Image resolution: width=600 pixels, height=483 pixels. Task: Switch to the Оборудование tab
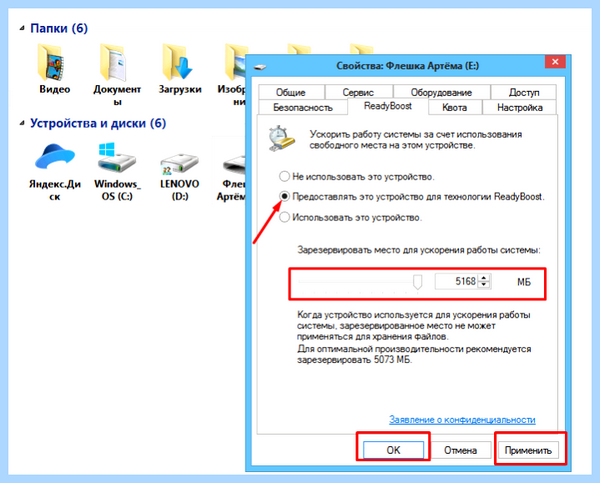pos(441,92)
